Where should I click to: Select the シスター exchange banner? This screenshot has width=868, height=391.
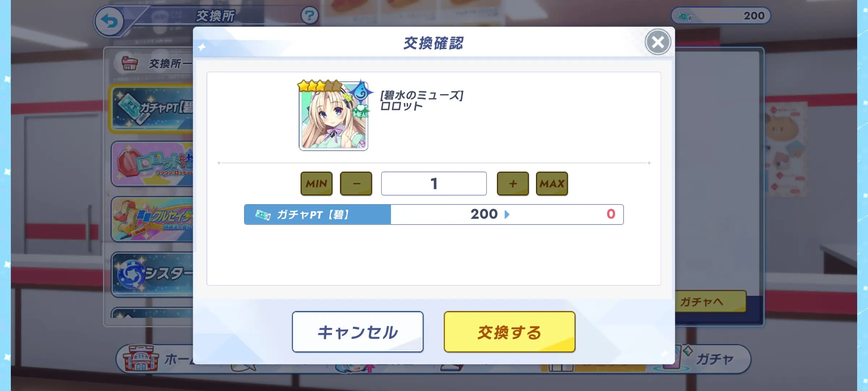click(152, 274)
